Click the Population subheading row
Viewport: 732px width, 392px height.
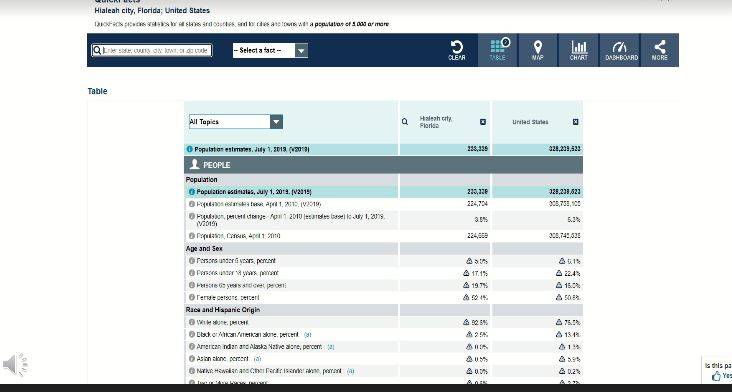[x=383, y=180]
